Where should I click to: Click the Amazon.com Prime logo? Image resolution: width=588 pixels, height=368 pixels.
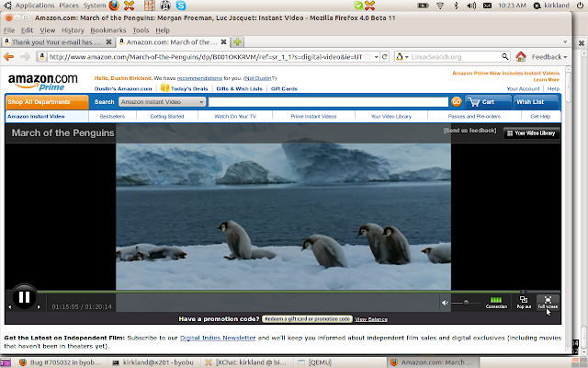pos(43,82)
